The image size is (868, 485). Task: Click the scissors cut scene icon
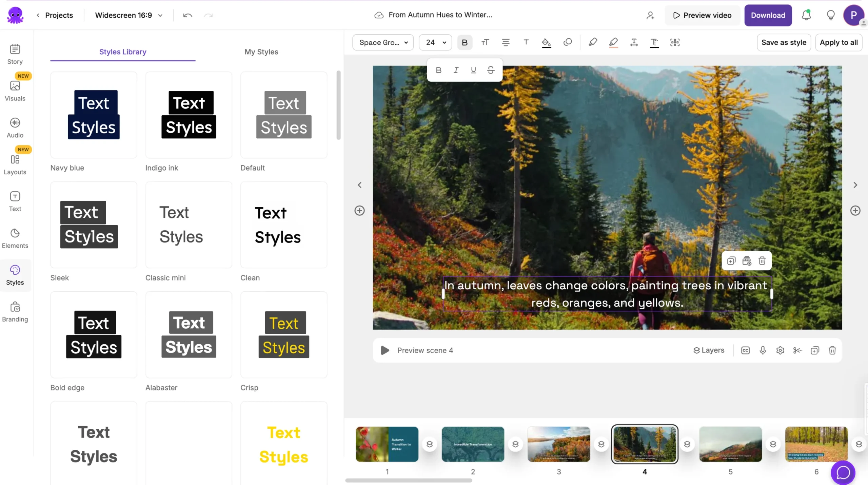[x=797, y=350]
